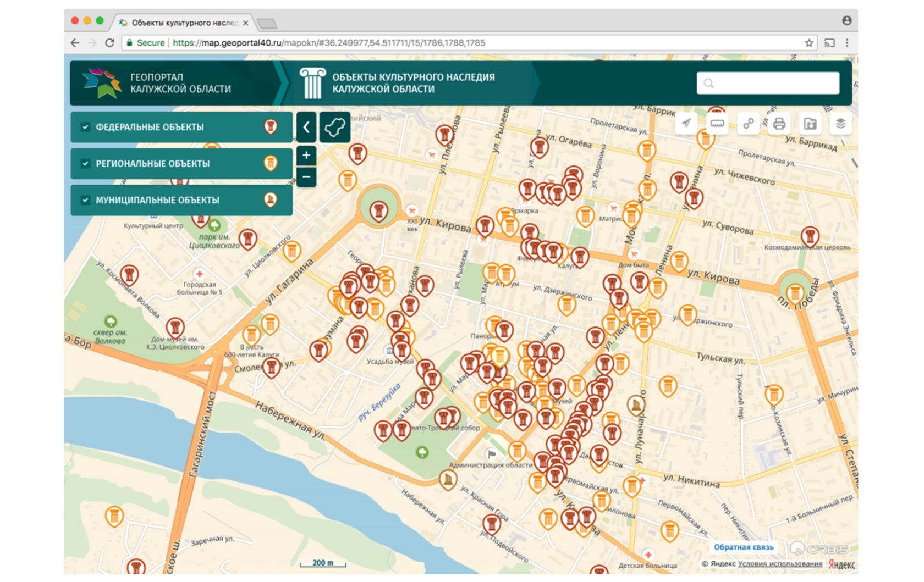Print the map with printer icon
Screen dimensions: 924x582
779,123
